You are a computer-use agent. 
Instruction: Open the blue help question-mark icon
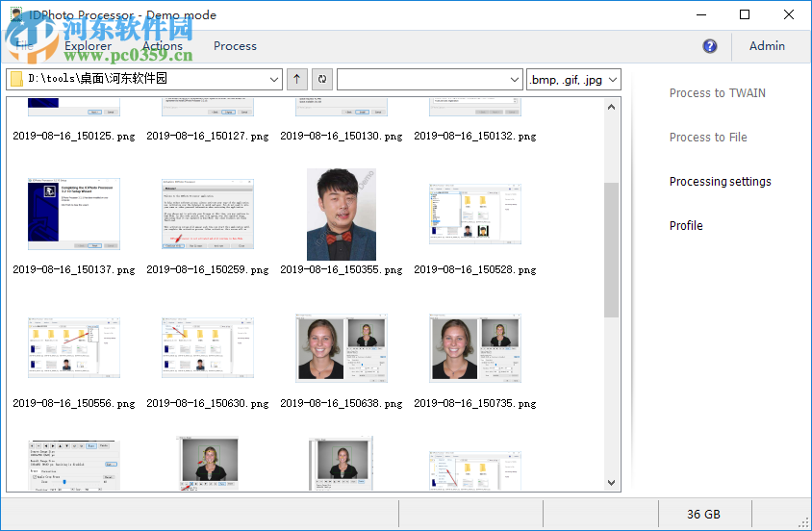point(710,46)
